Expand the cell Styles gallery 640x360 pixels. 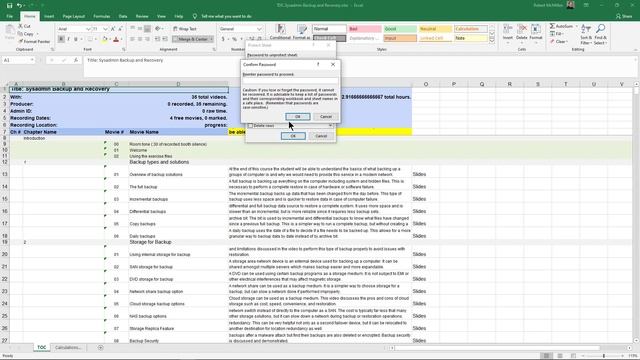(492, 41)
